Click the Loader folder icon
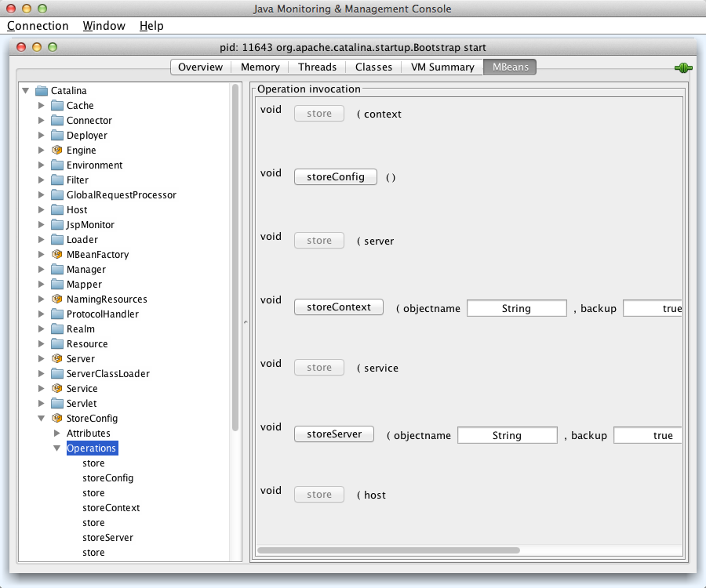The image size is (706, 588). coord(57,239)
